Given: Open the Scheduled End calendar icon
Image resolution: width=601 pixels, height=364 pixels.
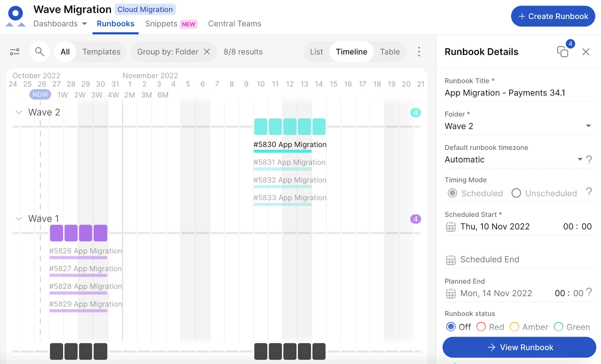Looking at the screenshot, I should 450,259.
